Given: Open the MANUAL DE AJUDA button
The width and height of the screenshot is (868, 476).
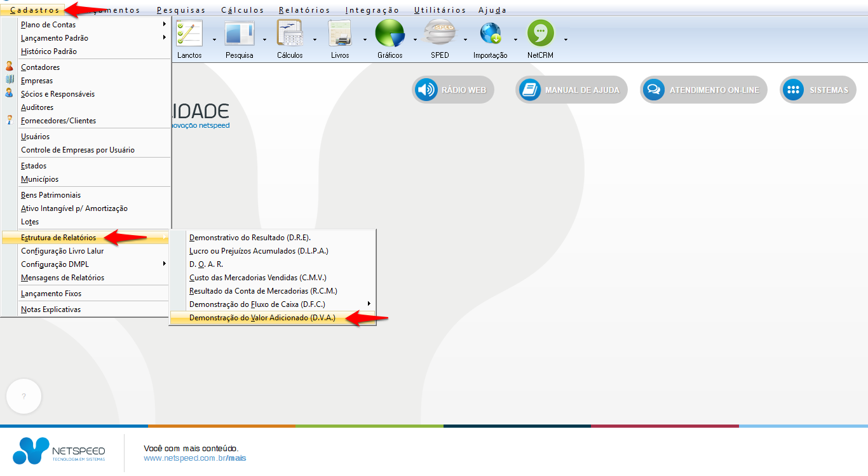Looking at the screenshot, I should (571, 90).
